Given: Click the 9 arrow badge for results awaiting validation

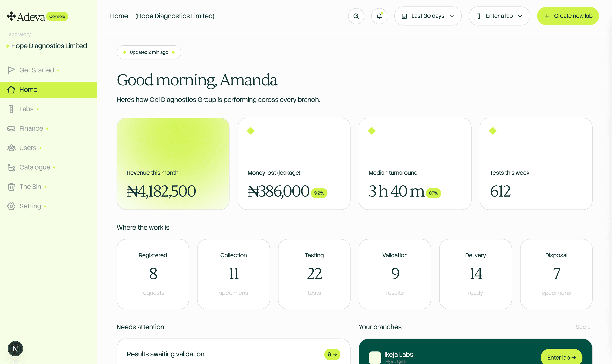Looking at the screenshot, I should point(332,354).
